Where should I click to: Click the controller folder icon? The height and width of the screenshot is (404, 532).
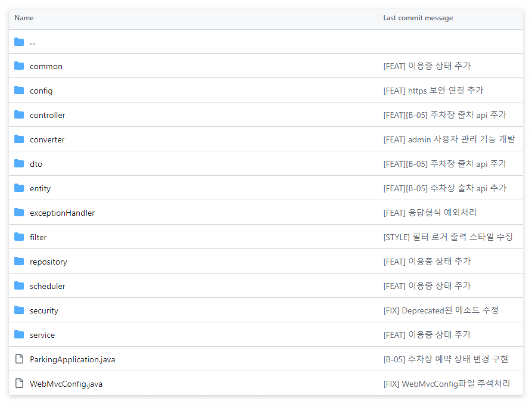tap(19, 115)
